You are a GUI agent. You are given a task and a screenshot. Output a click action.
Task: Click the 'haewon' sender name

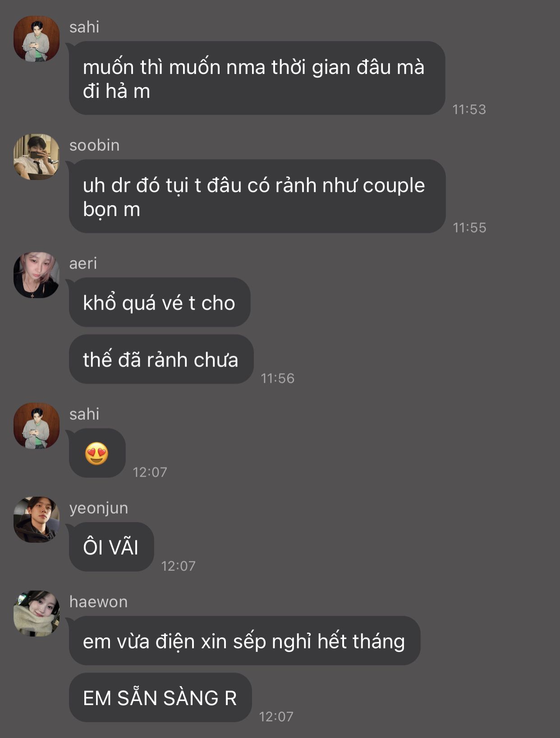pos(98,602)
